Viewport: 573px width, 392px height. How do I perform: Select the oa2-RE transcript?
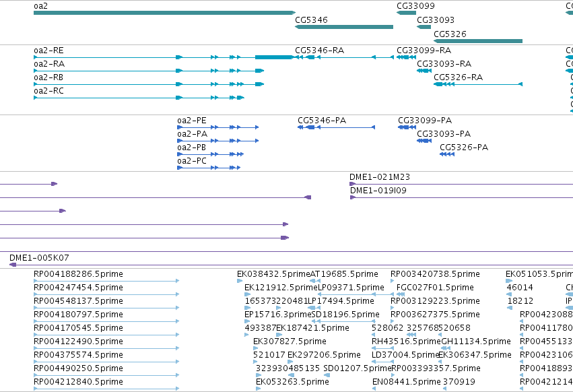click(x=164, y=57)
